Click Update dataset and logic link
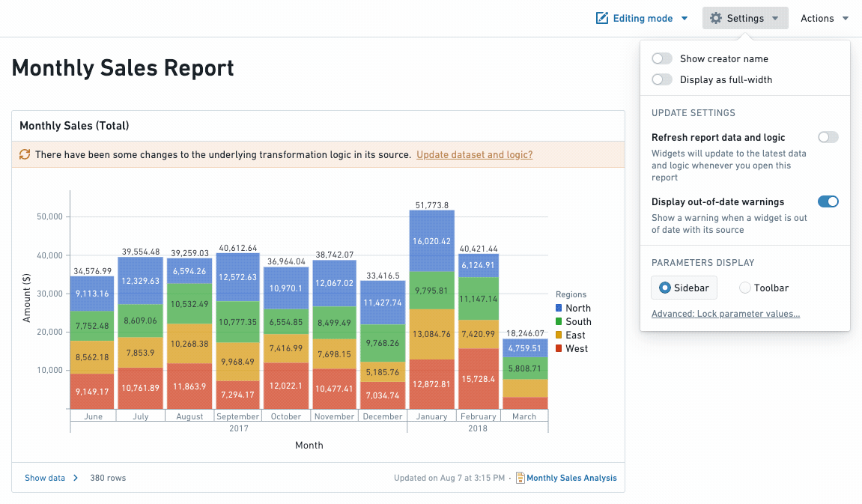Image resolution: width=862 pixels, height=504 pixels. click(x=474, y=154)
